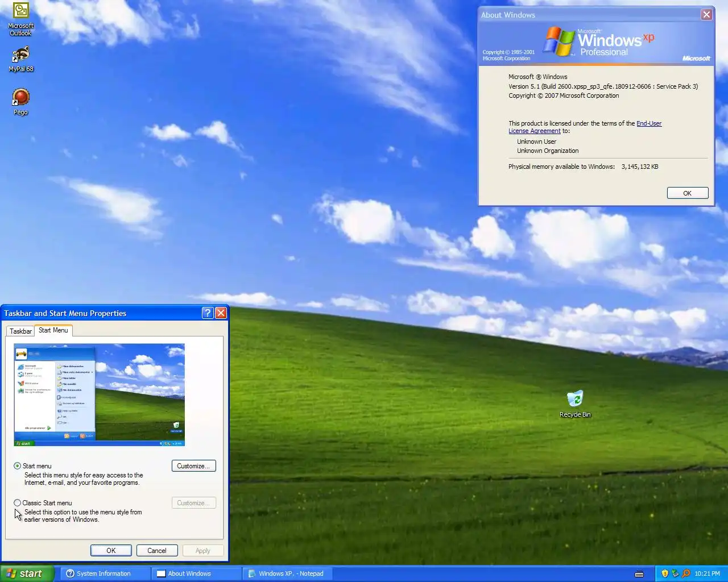The width and height of the screenshot is (728, 582).
Task: Open the Windows Start button
Action: 27,573
